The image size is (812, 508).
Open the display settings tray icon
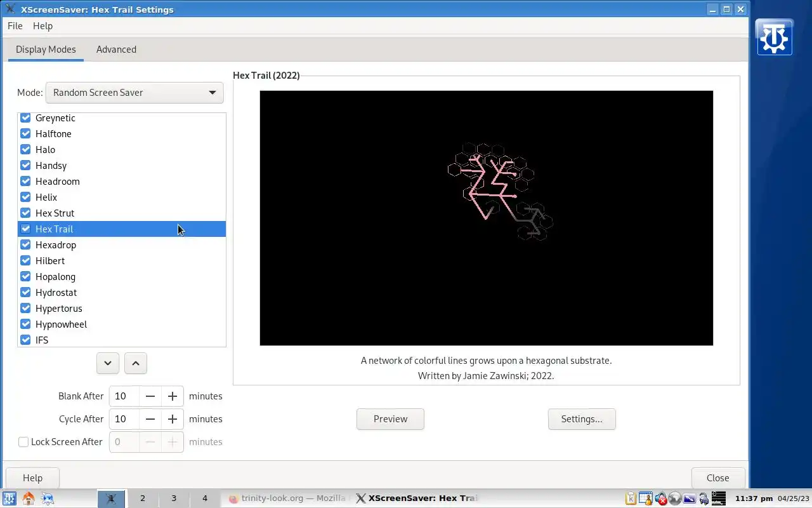(690, 498)
